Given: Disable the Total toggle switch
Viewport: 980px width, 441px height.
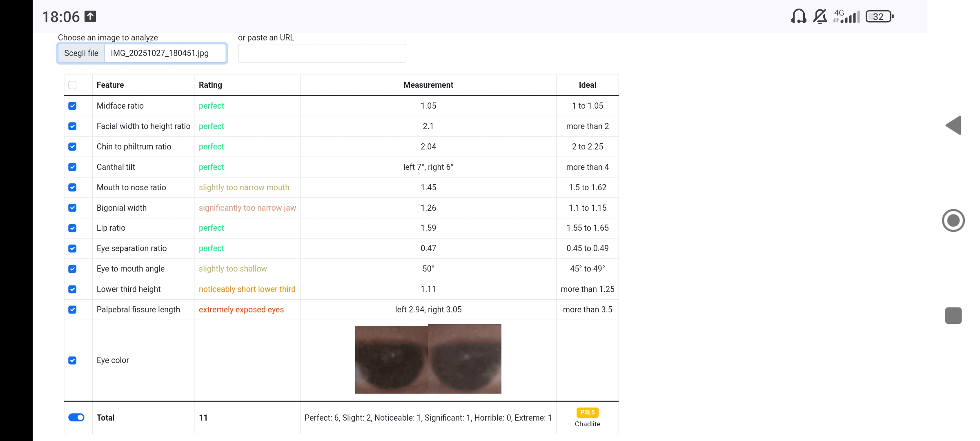Looking at the screenshot, I should [x=76, y=417].
